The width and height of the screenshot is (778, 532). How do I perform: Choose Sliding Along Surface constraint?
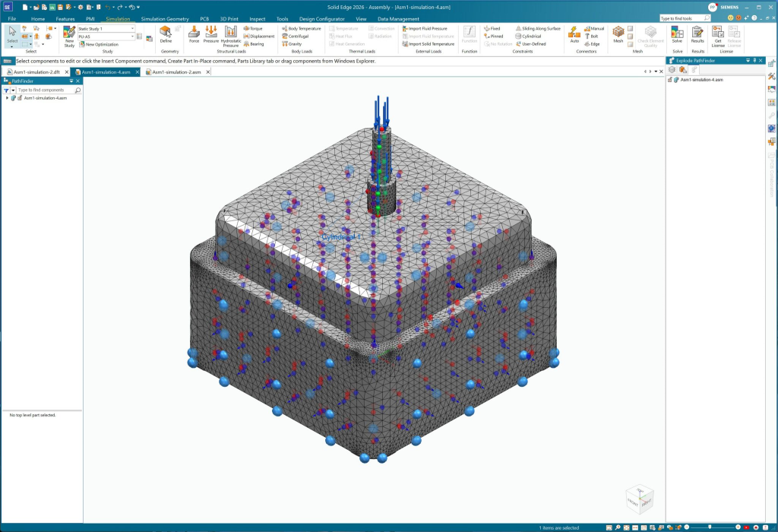click(x=538, y=29)
